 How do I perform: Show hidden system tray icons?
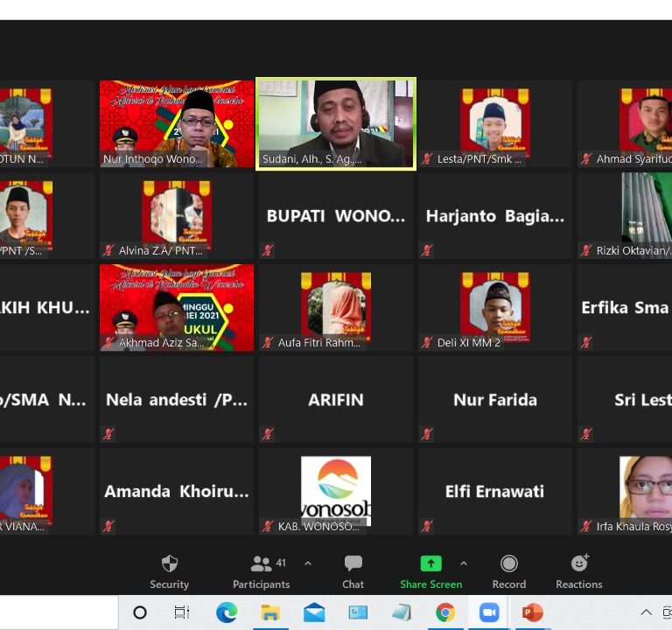click(647, 612)
